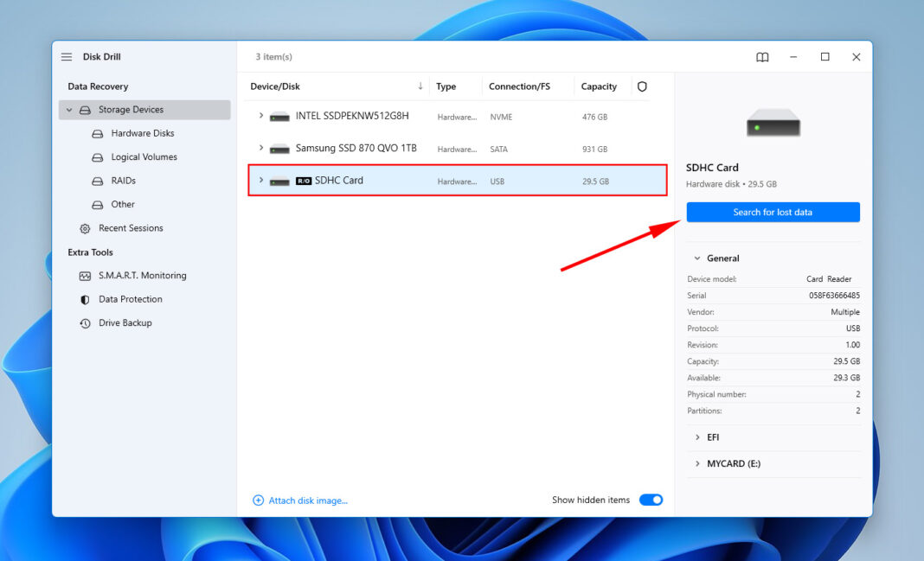Screen dimensions: 924x561
Task: Collapse the Storage Devices section
Action: pyautogui.click(x=68, y=110)
